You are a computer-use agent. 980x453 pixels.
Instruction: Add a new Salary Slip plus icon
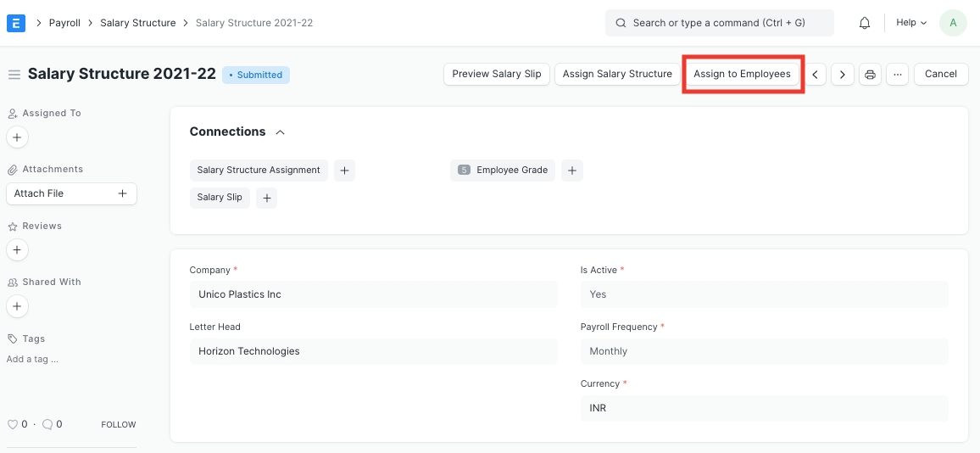(x=266, y=198)
